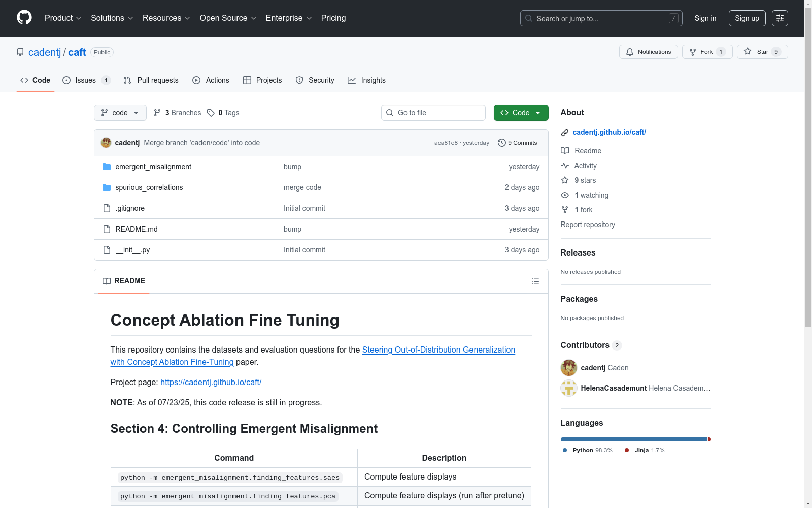
Task: Click the emergent_misalignment folder icon
Action: tap(107, 167)
